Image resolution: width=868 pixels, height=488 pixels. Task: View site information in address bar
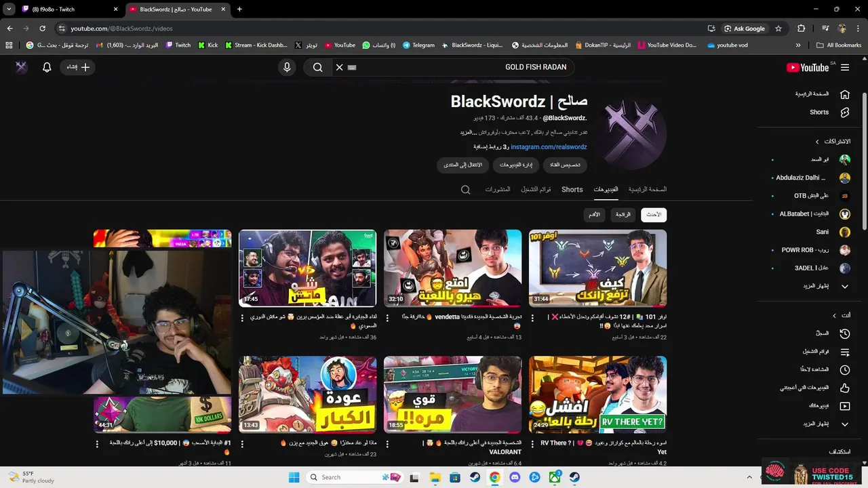tap(62, 28)
